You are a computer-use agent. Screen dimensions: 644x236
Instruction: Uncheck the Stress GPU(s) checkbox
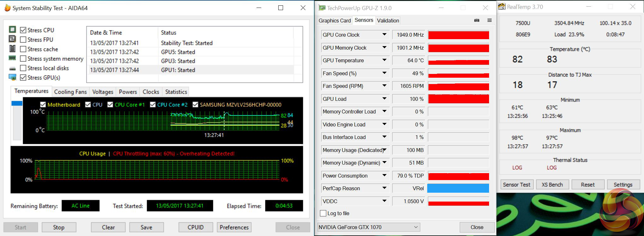pyautogui.click(x=23, y=77)
